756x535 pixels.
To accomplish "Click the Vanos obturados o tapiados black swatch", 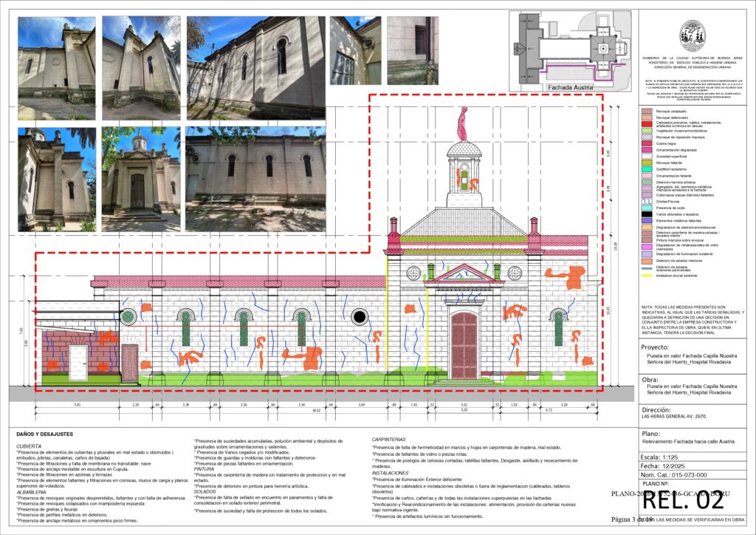I will pyautogui.click(x=645, y=214).
